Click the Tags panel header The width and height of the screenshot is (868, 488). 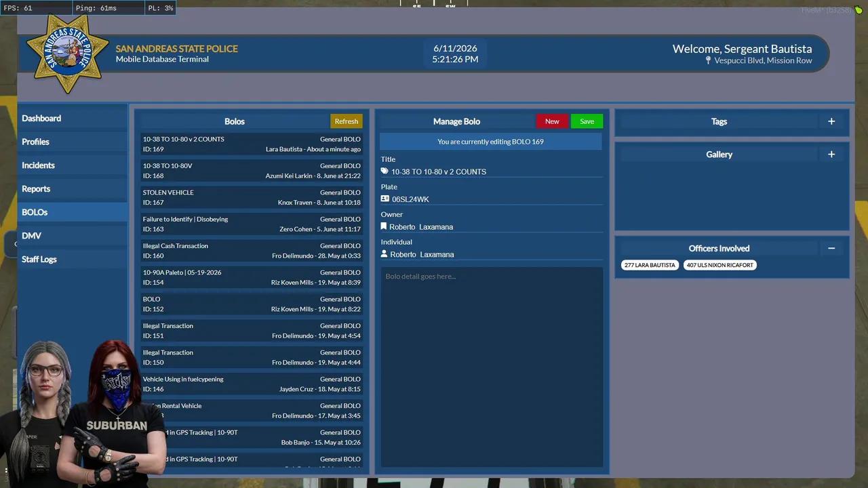tap(719, 121)
